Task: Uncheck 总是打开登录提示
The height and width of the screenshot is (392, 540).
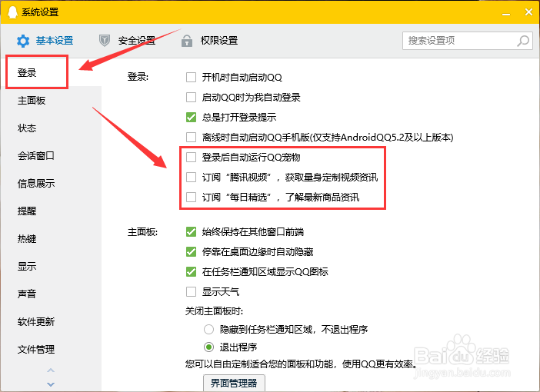Action: 191,117
